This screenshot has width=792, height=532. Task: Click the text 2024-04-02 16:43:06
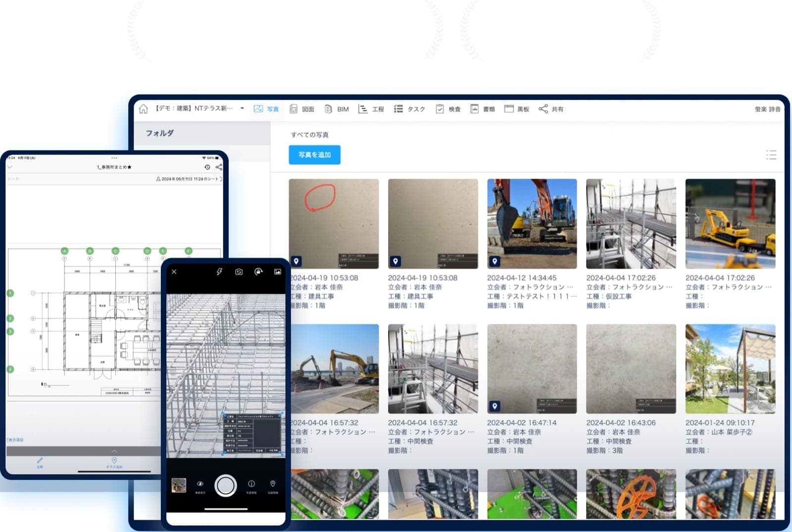click(621, 423)
